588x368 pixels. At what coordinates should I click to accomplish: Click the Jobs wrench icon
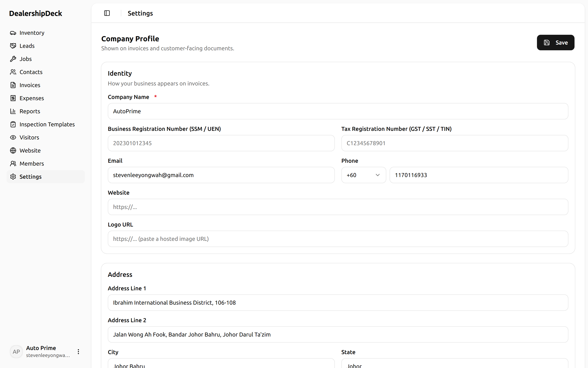[x=13, y=59]
